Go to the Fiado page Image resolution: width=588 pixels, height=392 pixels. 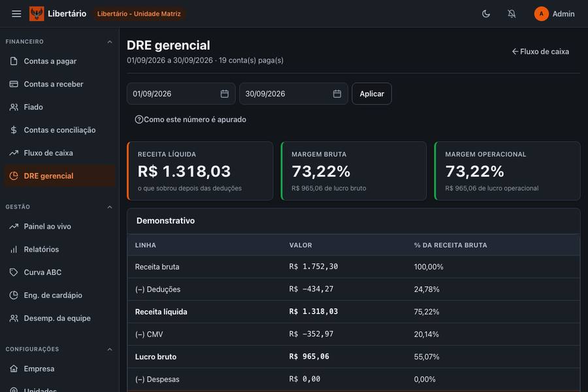pyautogui.click(x=59, y=107)
